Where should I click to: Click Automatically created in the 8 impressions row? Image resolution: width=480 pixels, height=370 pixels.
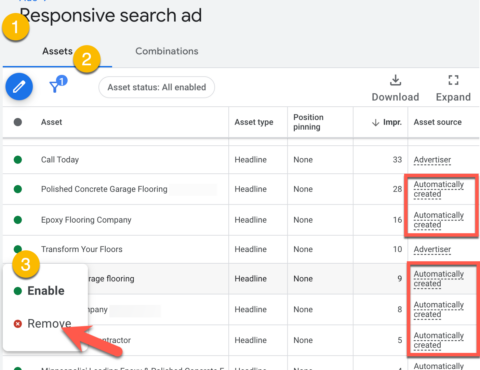[x=439, y=309]
